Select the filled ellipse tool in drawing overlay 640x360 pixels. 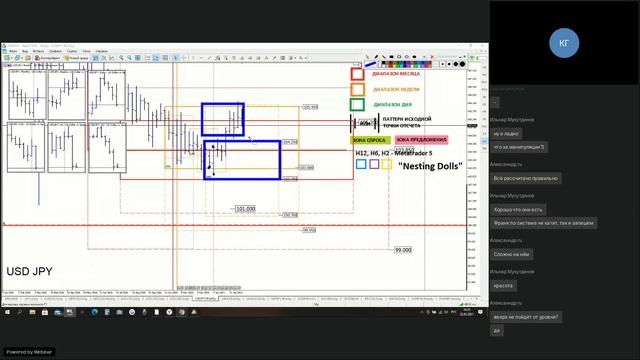[414, 56]
